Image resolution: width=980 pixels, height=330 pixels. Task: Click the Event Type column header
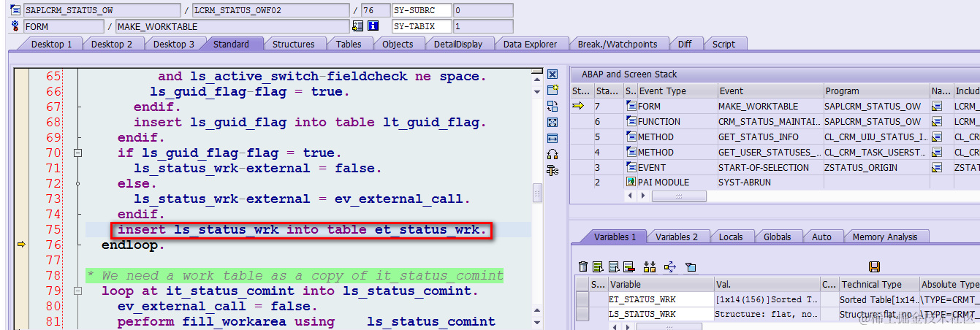(x=676, y=91)
